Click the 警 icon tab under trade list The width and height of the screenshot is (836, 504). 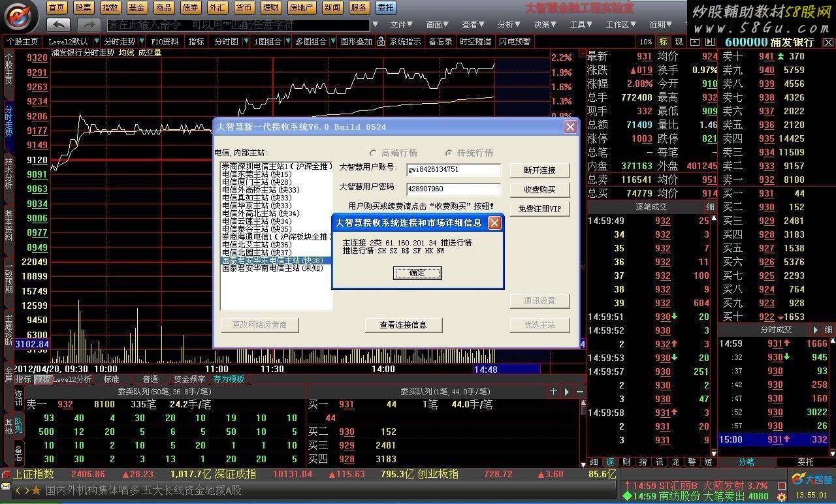tap(692, 462)
